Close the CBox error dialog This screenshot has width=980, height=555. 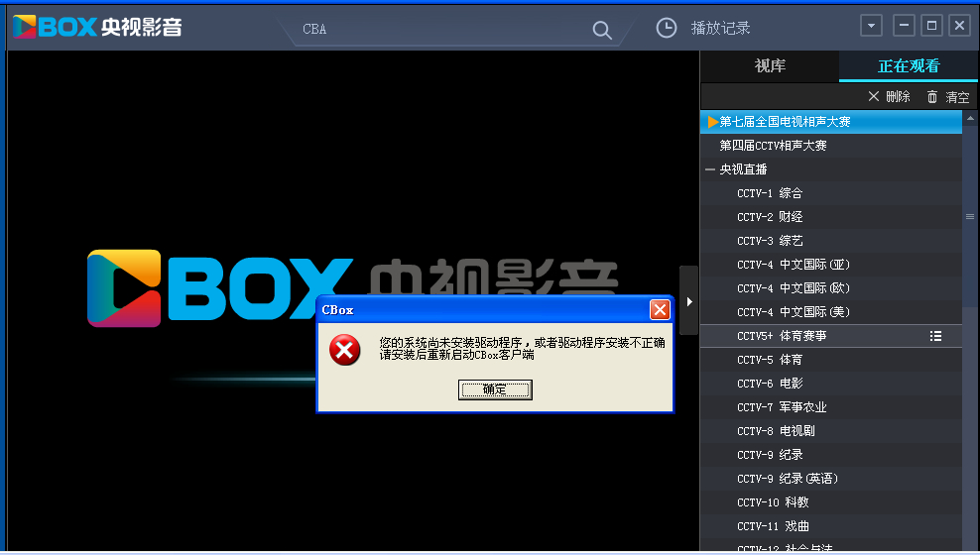coord(660,309)
